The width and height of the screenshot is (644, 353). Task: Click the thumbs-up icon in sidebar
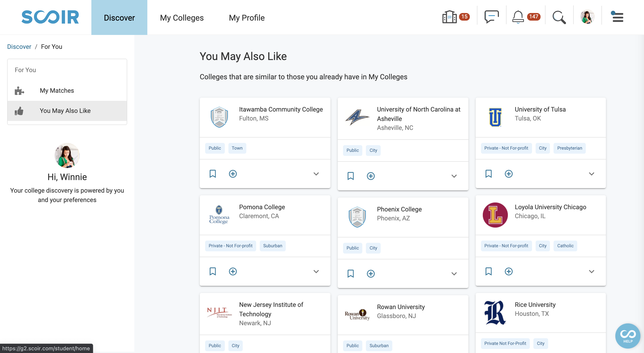click(x=19, y=111)
